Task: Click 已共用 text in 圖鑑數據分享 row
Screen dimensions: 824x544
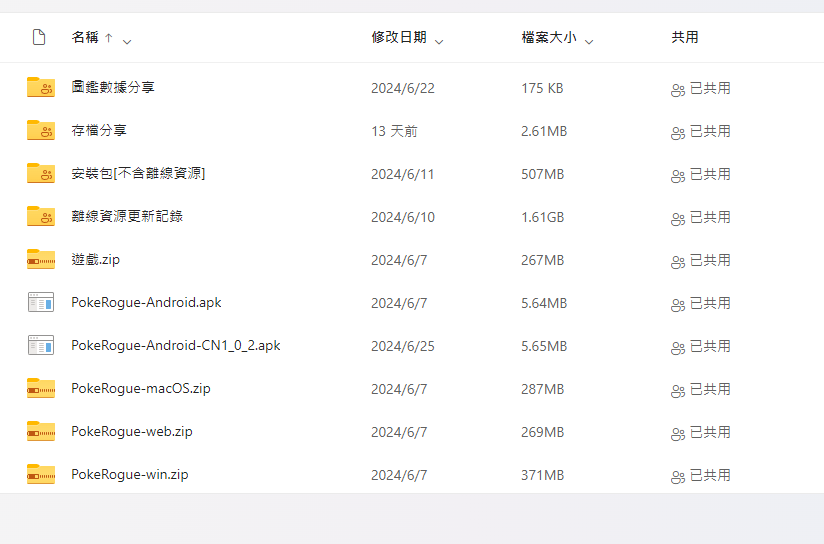Action: tap(710, 88)
